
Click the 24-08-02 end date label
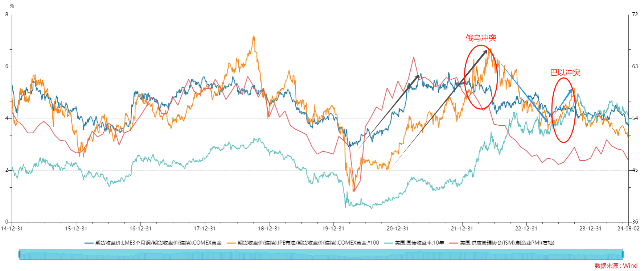(628, 229)
